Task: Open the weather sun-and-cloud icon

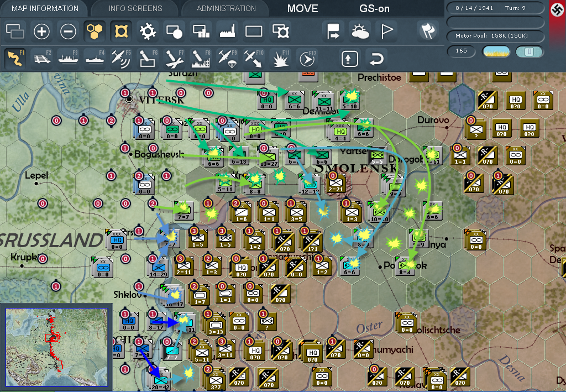Action: 360,32
